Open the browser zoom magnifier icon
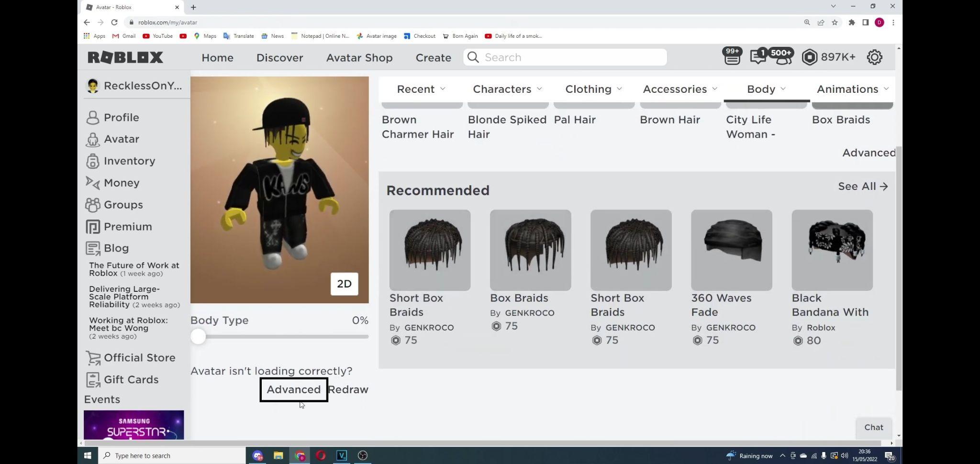This screenshot has height=464, width=980. [807, 22]
